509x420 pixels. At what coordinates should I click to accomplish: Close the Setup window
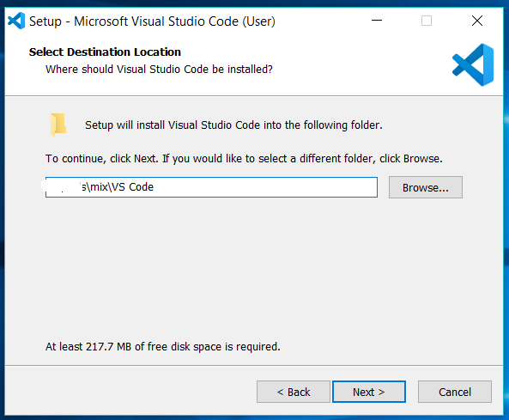pos(477,21)
